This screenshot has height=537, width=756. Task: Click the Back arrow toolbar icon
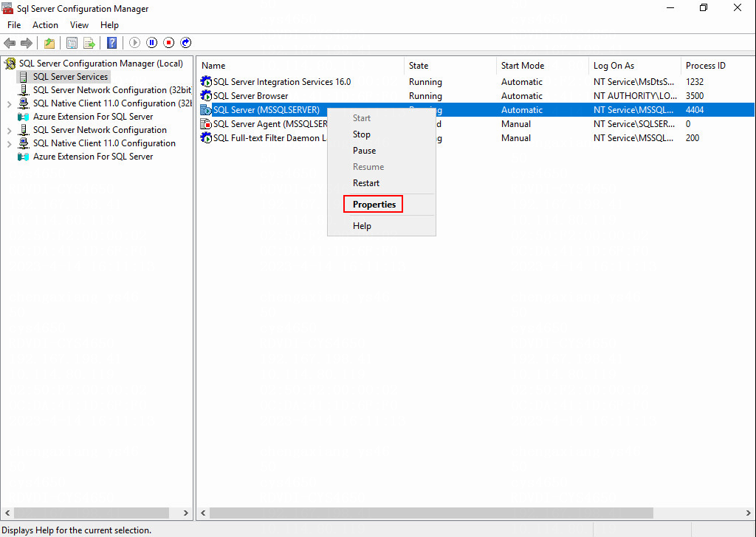pos(9,43)
